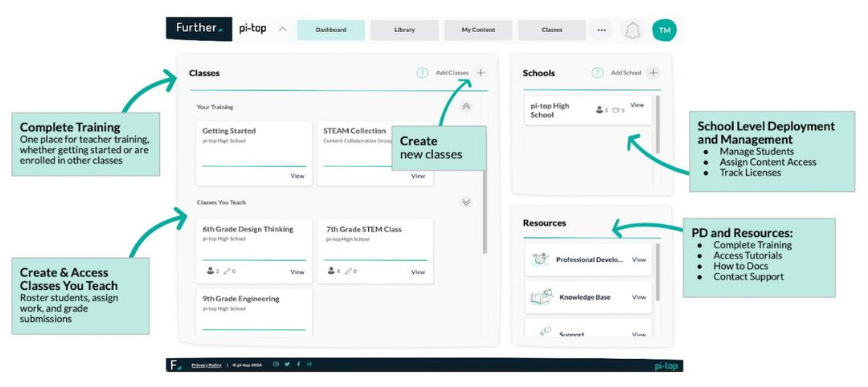This screenshot has width=868, height=387.
Task: Open the three-dot more options menu
Action: tap(600, 31)
